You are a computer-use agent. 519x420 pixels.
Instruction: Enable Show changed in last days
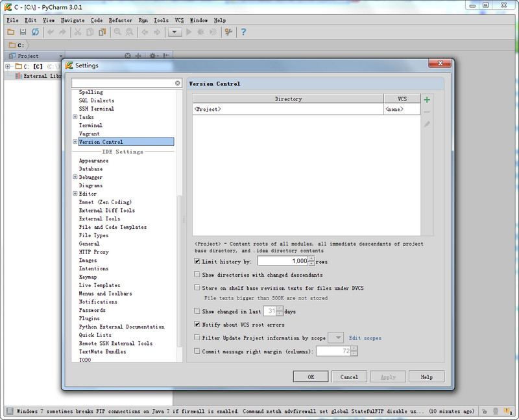click(197, 311)
